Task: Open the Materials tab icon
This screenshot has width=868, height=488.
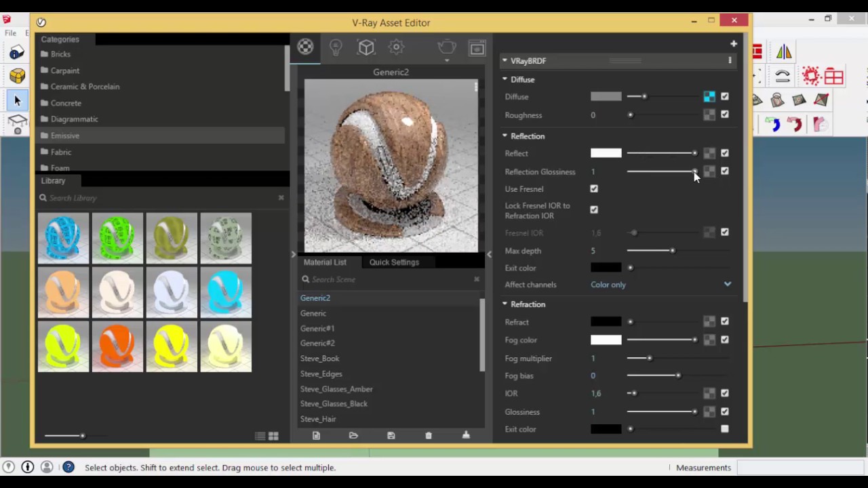Action: (x=305, y=47)
